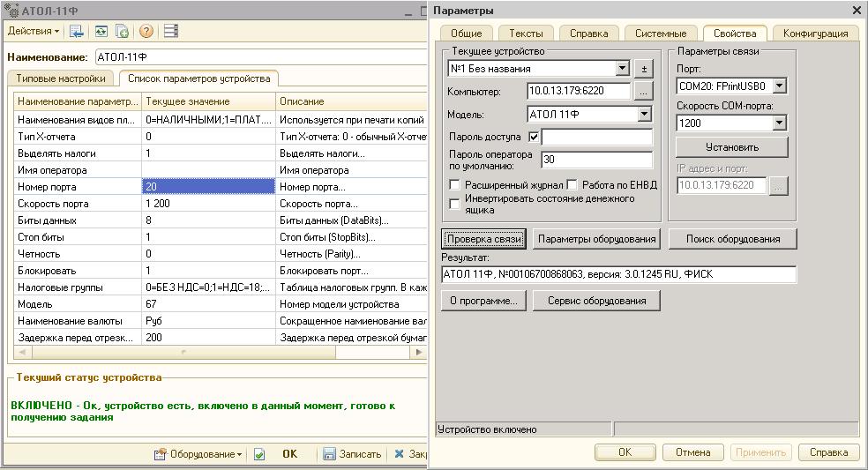Select the Биты данных row name
The height and width of the screenshot is (470, 868).
point(78,220)
